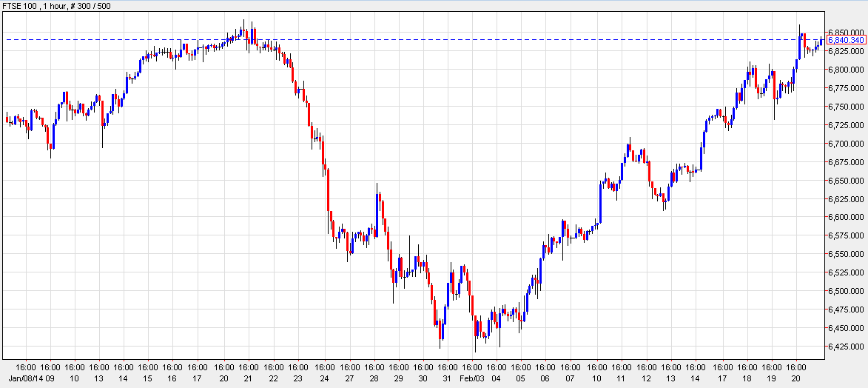Click the 6,625.000 price axis label
Screen dimensions: 868x388
point(846,198)
